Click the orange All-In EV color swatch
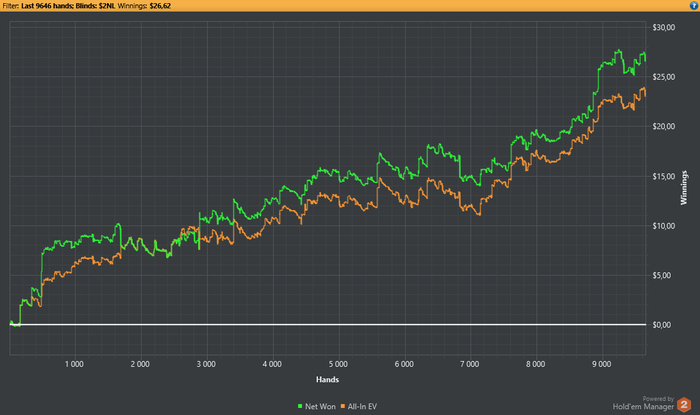This screenshot has width=700, height=415. 343,407
